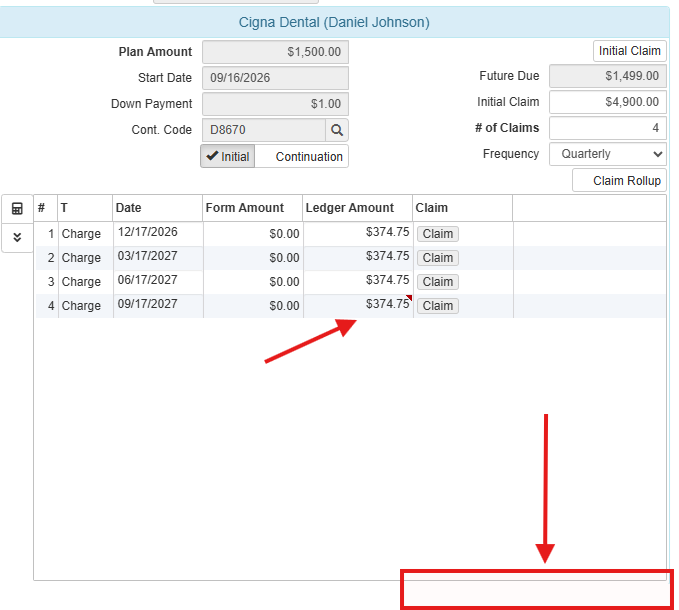Select form amount $0.00 in row 2
The image size is (679, 610).
253,258
